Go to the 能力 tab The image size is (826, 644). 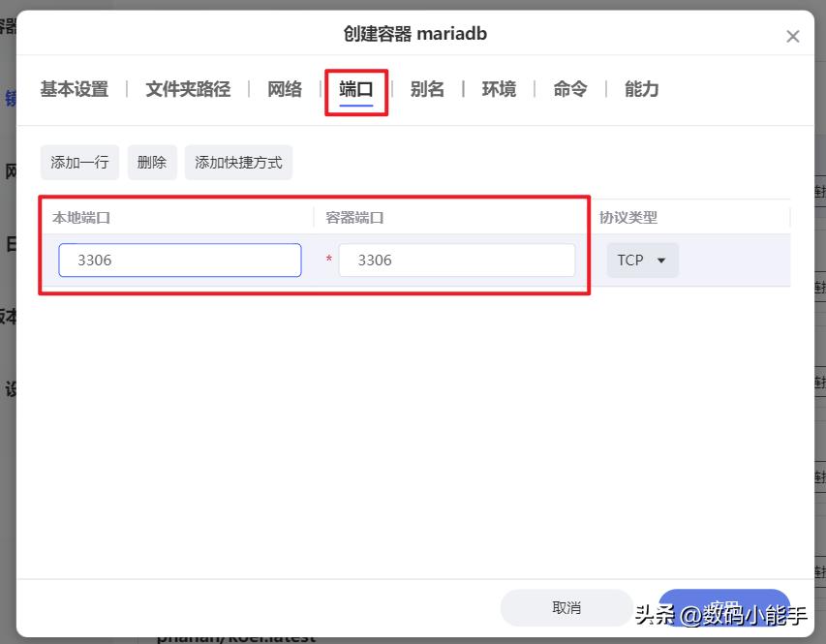641,89
